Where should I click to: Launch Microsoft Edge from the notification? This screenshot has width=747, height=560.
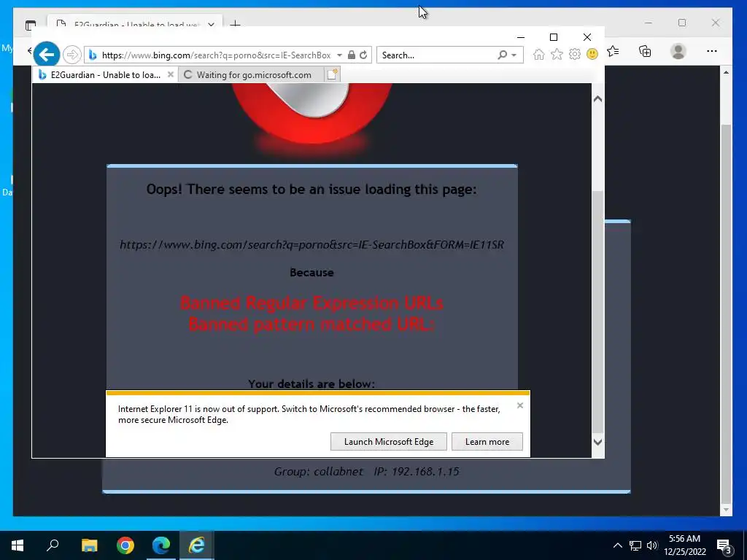click(389, 441)
